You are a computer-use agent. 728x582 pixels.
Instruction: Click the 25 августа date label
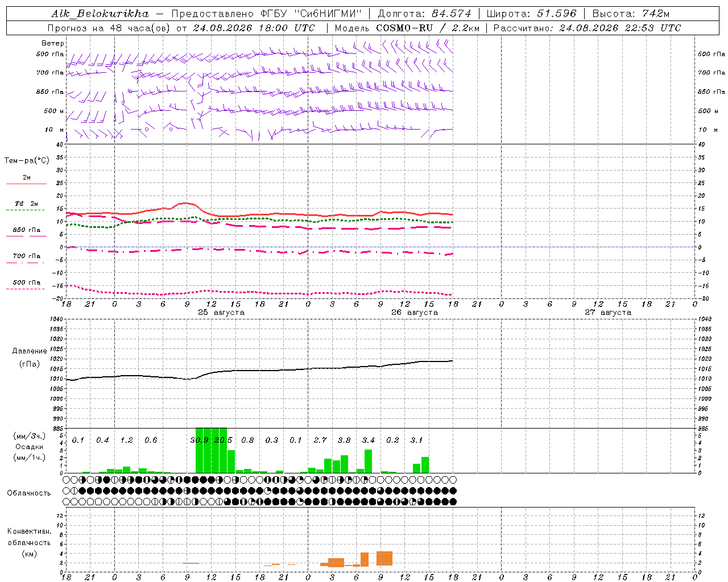pos(221,313)
